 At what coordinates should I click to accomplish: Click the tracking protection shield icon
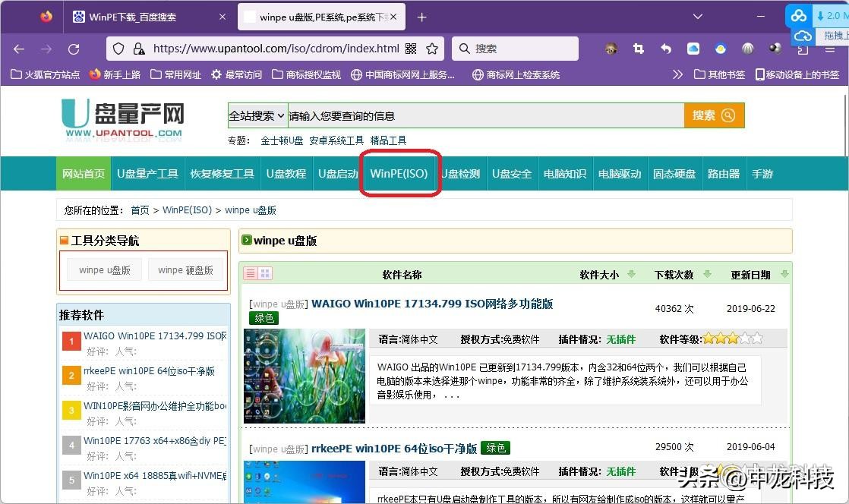[118, 48]
